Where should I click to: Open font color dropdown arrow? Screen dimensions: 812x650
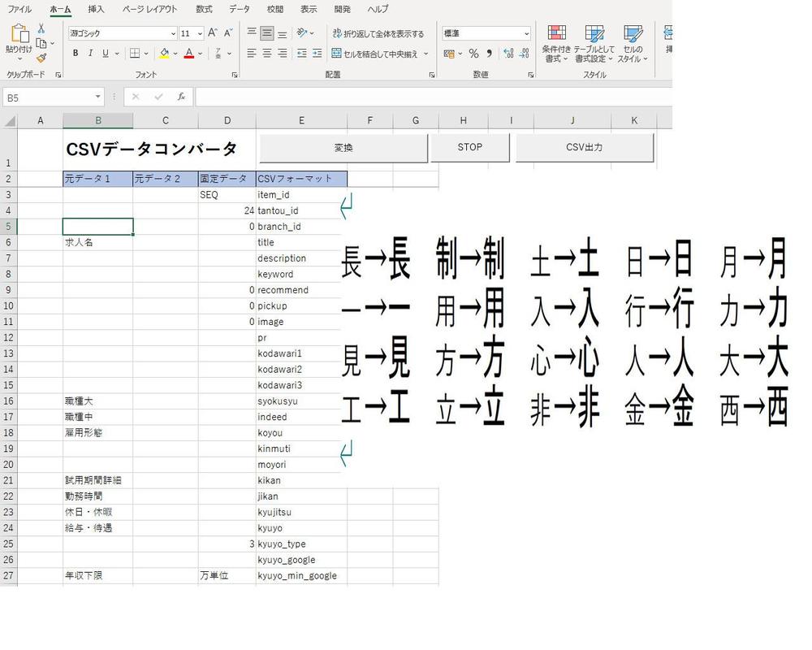pos(201,54)
